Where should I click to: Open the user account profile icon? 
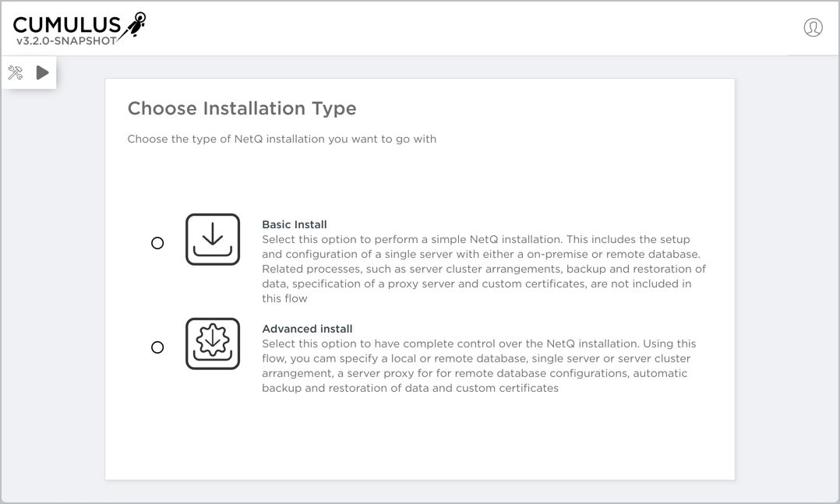tap(813, 27)
